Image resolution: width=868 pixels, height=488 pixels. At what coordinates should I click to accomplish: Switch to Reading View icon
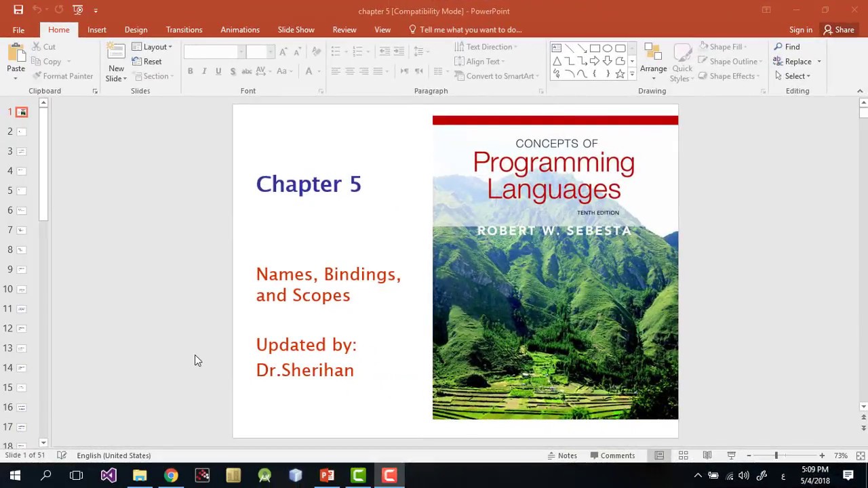(x=707, y=455)
